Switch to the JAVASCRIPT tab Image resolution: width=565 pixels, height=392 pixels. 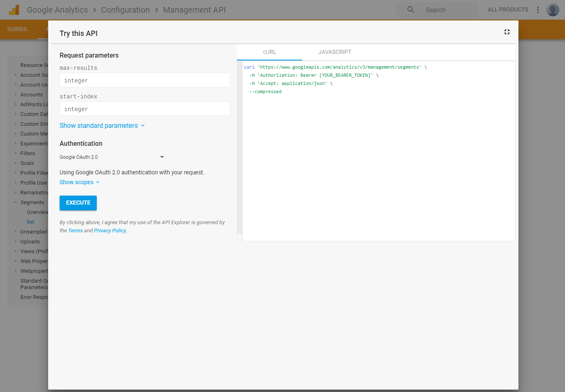pyautogui.click(x=335, y=52)
